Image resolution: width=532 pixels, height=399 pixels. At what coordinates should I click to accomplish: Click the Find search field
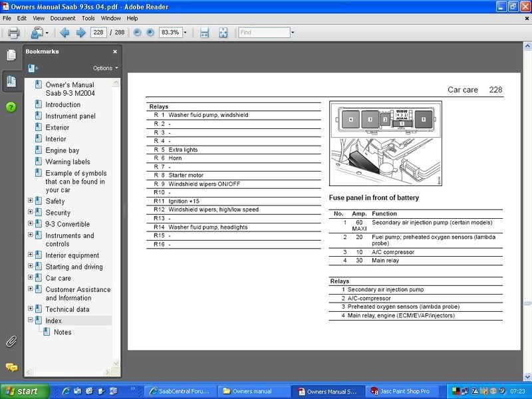[x=263, y=33]
